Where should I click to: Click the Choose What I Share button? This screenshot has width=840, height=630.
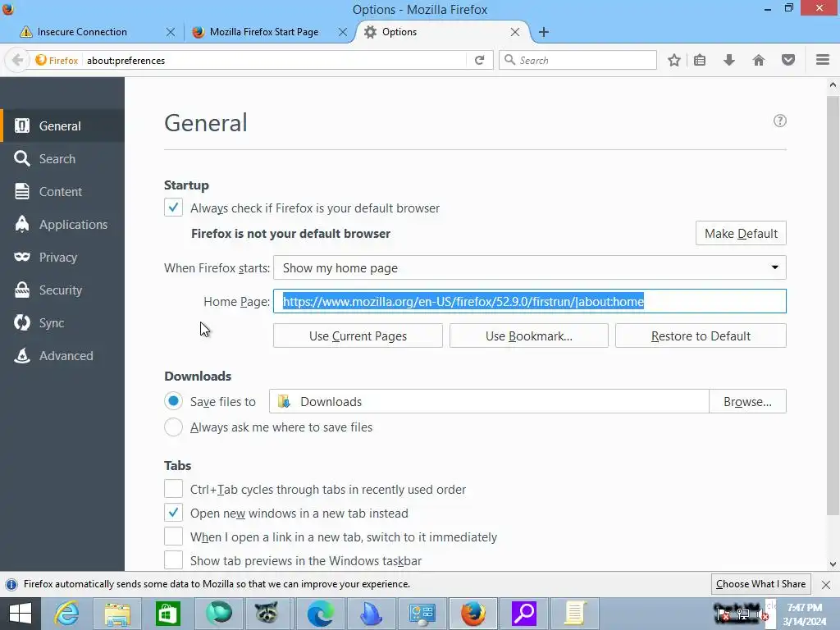click(760, 584)
